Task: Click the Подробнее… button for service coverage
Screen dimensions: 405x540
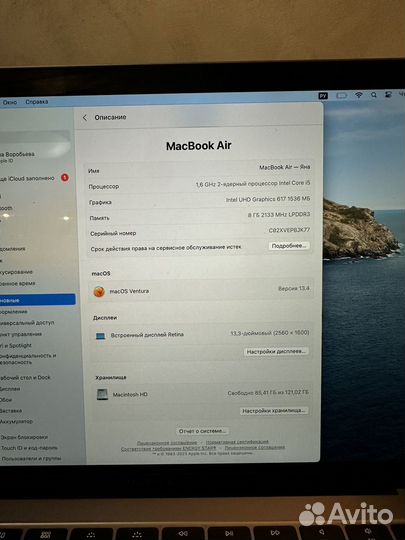Action: [289, 246]
